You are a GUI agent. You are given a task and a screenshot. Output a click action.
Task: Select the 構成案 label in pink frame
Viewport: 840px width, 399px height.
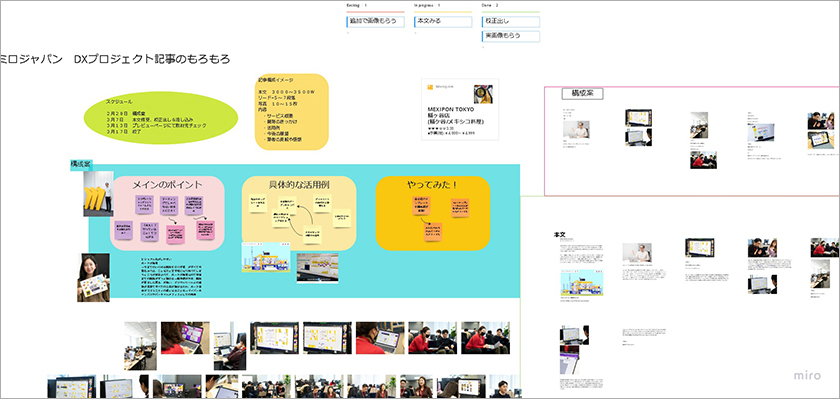click(x=582, y=93)
